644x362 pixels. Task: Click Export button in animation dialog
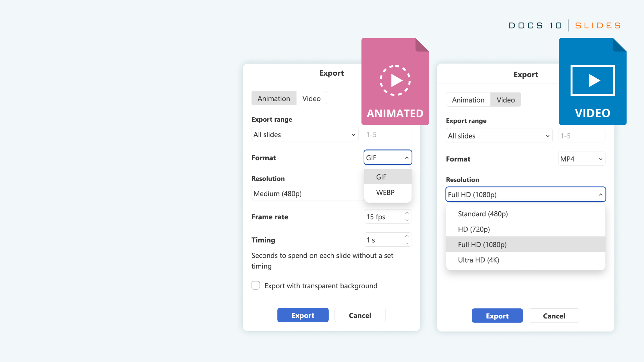click(x=303, y=315)
